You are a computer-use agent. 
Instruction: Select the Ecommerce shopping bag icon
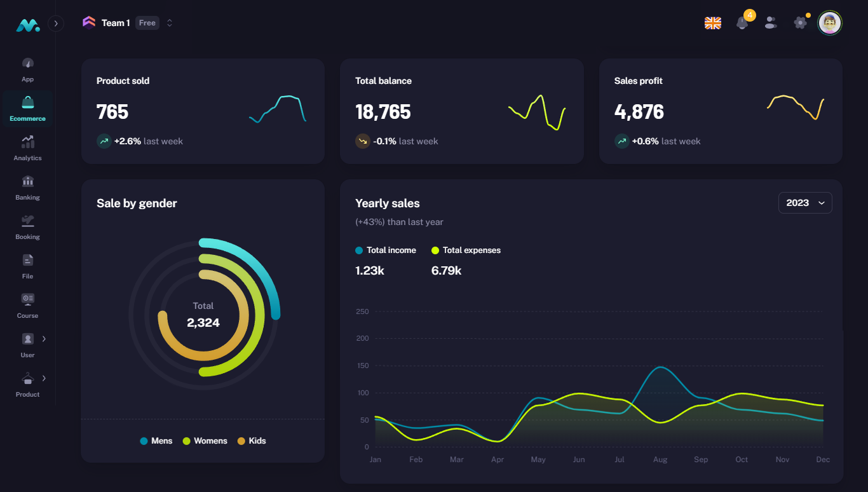click(28, 102)
